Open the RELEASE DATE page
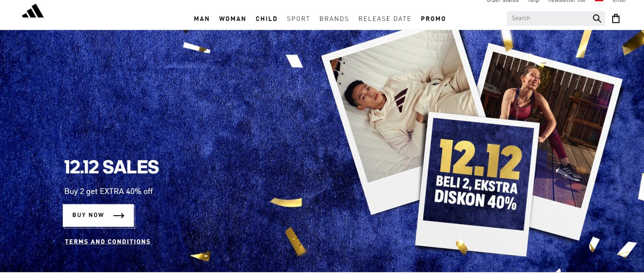The image size is (644, 274). pyautogui.click(x=385, y=19)
